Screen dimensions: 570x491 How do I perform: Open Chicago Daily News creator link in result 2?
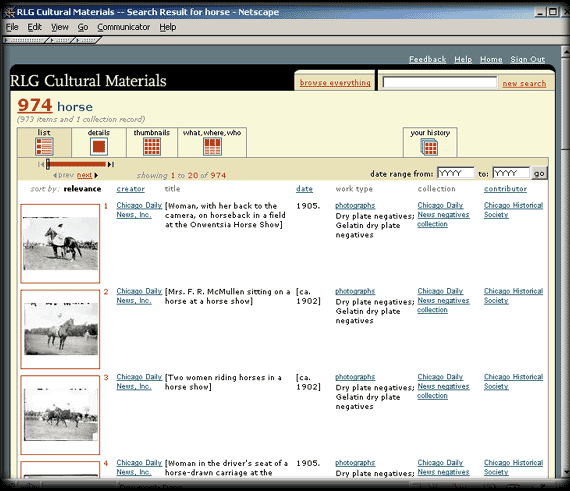(x=139, y=296)
